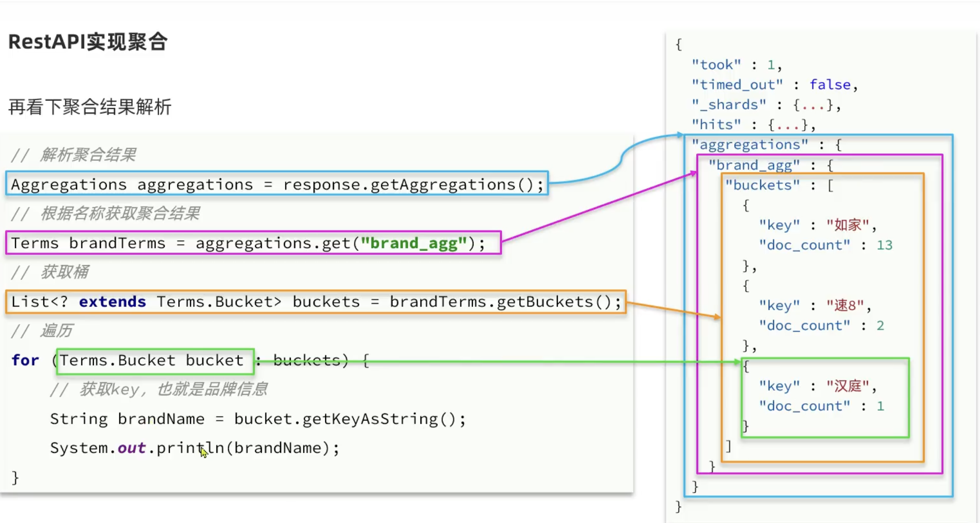Screen dimensions: 980x523
Task: Click the RestAPI实现聚合 slide title
Action: coord(88,42)
